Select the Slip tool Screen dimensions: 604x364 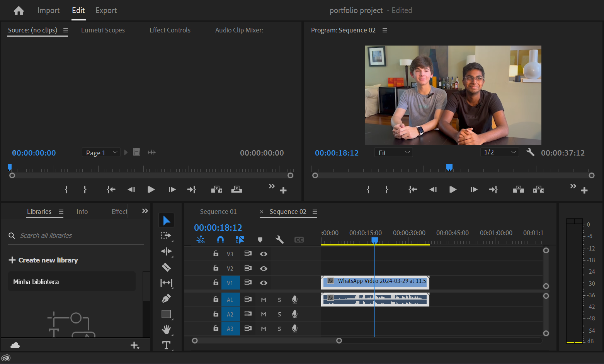point(166,283)
